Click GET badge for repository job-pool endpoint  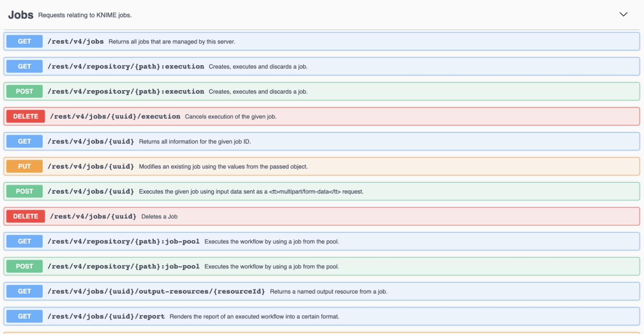point(24,241)
